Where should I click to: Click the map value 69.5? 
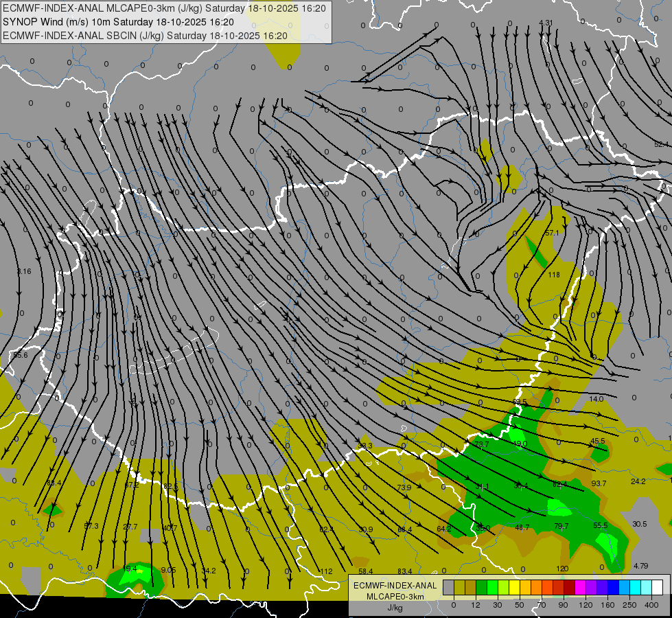pos(520,402)
